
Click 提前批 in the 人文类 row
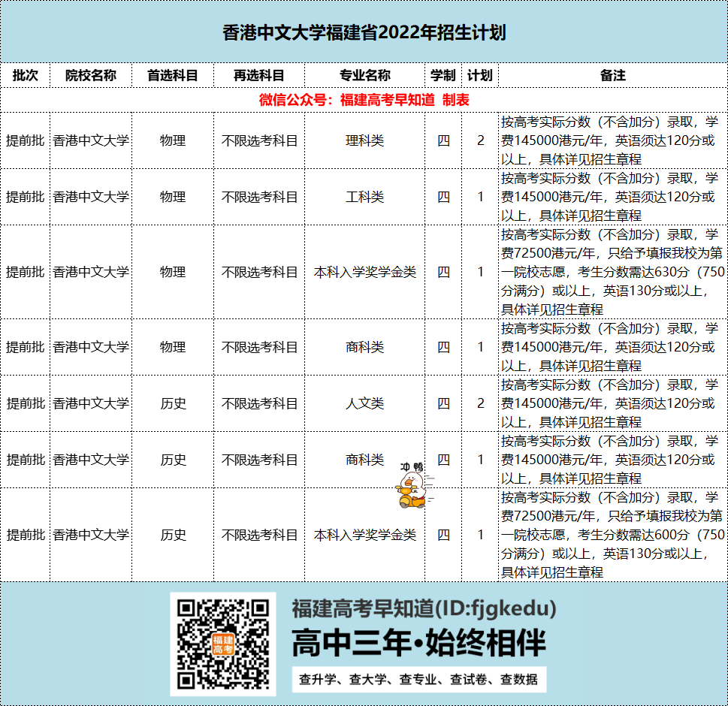tap(25, 403)
